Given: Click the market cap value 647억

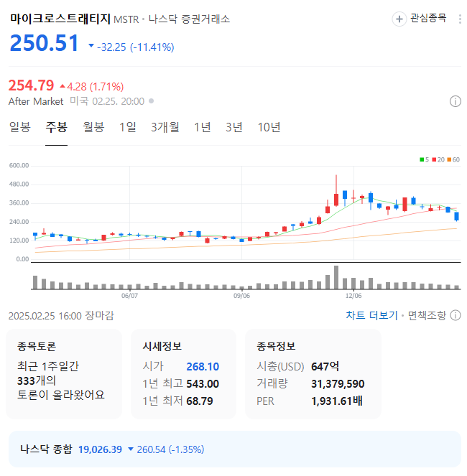Looking at the screenshot, I should (x=325, y=366).
